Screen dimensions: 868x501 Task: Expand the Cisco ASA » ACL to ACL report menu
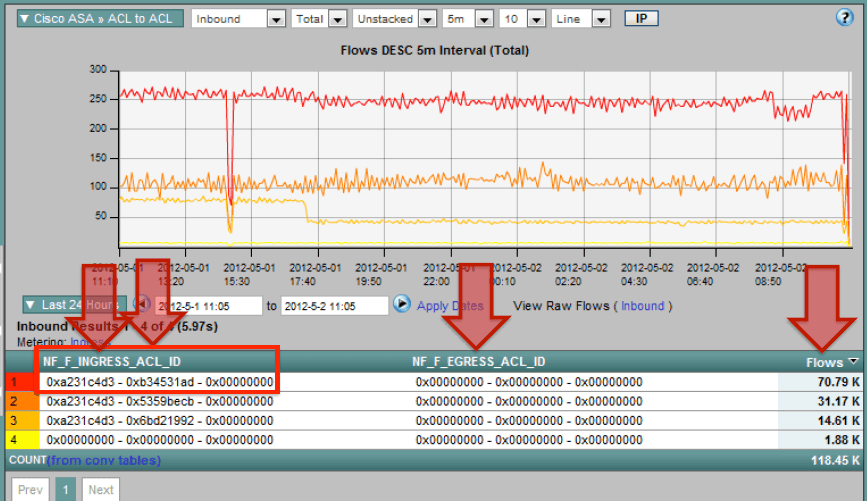100,18
